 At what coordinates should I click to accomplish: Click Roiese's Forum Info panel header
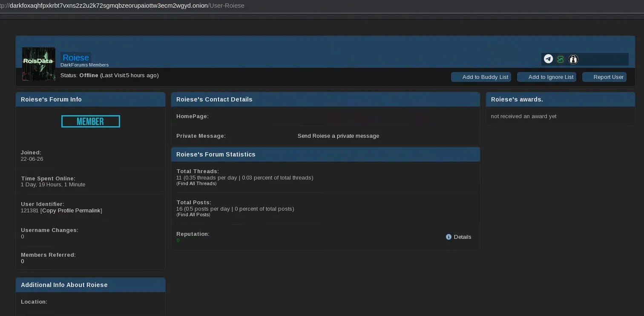[x=90, y=99]
